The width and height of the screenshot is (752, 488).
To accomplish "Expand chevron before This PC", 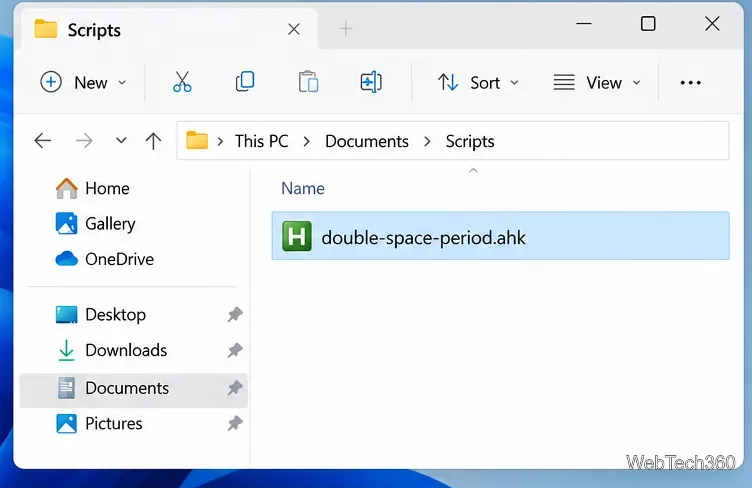I will [220, 141].
